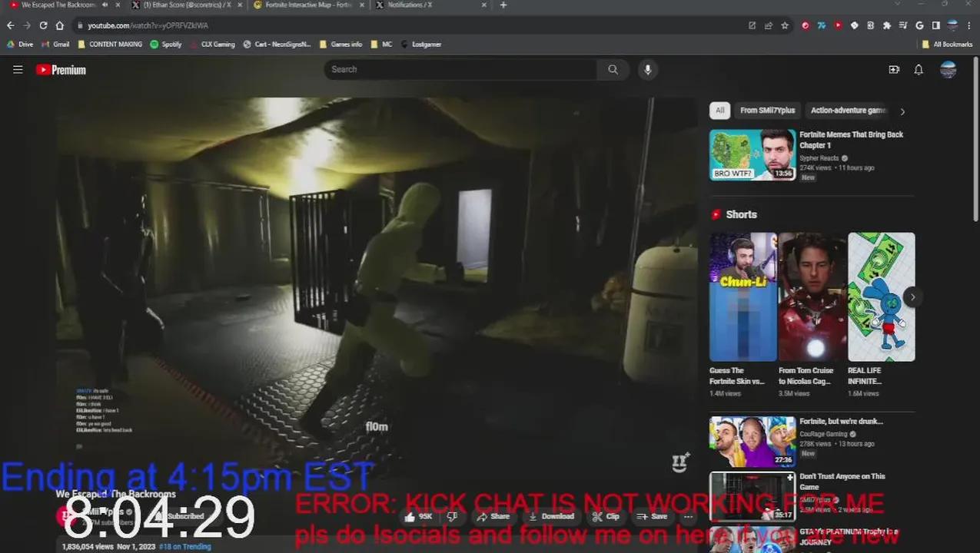Viewport: 980px width, 553px height.
Task: Open the Games info bookmarks folder
Action: pyautogui.click(x=340, y=45)
